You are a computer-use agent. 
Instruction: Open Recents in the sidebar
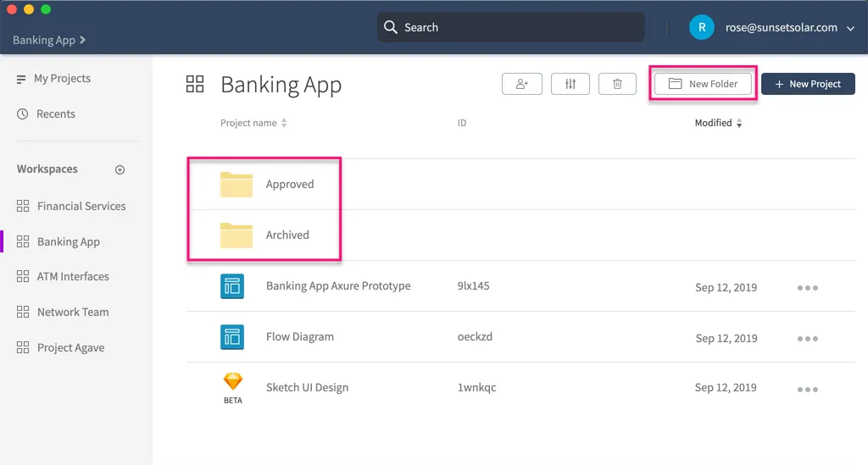[x=56, y=114]
